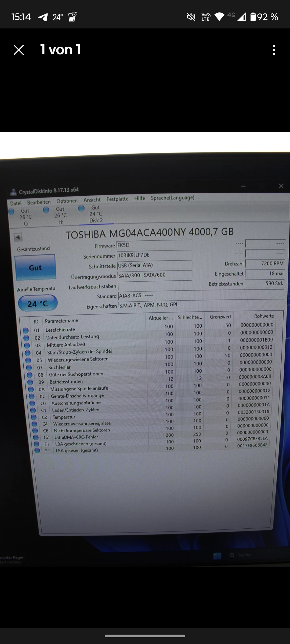Image resolution: width=290 pixels, height=644 pixels.
Task: Click the Grenzwert column header
Action: click(x=220, y=317)
